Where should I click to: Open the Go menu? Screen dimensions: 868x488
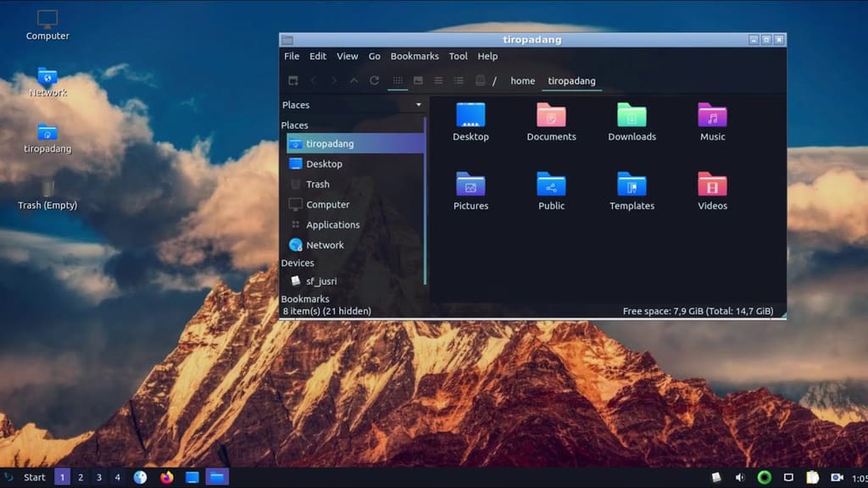375,57
